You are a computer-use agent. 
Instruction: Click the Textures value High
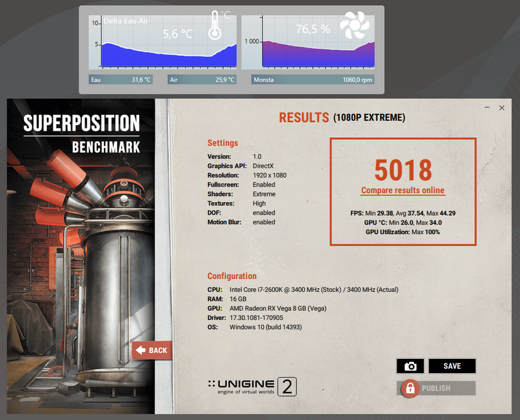[259, 203]
